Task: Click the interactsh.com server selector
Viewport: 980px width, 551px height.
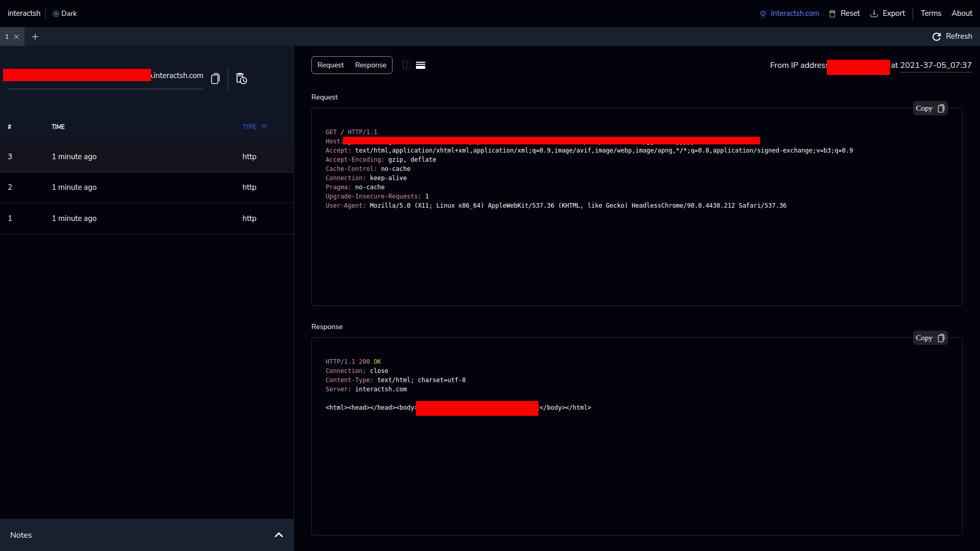Action: pos(790,14)
